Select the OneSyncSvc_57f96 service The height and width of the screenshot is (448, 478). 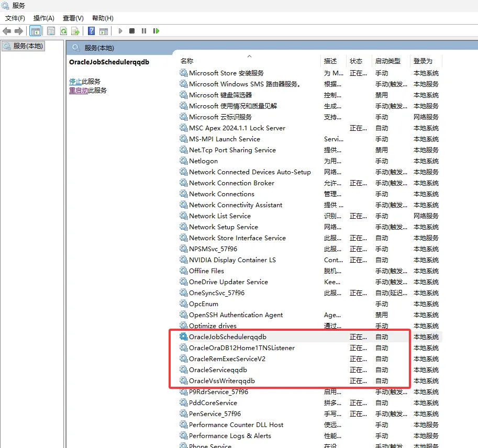309,293
